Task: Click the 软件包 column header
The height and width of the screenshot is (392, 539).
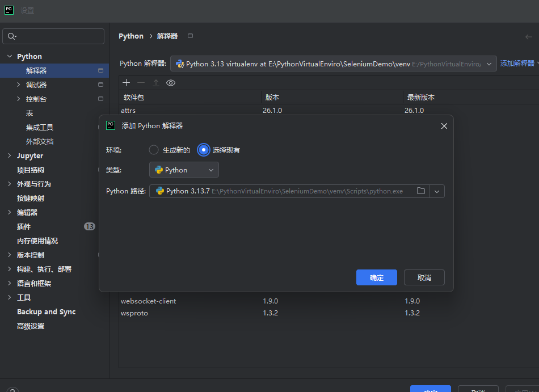Action: [190, 97]
